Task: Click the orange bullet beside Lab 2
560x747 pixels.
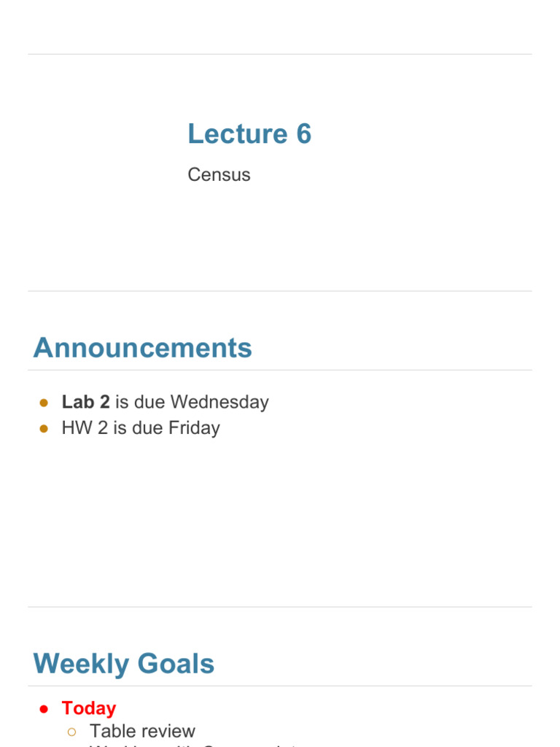Action: 44,403
